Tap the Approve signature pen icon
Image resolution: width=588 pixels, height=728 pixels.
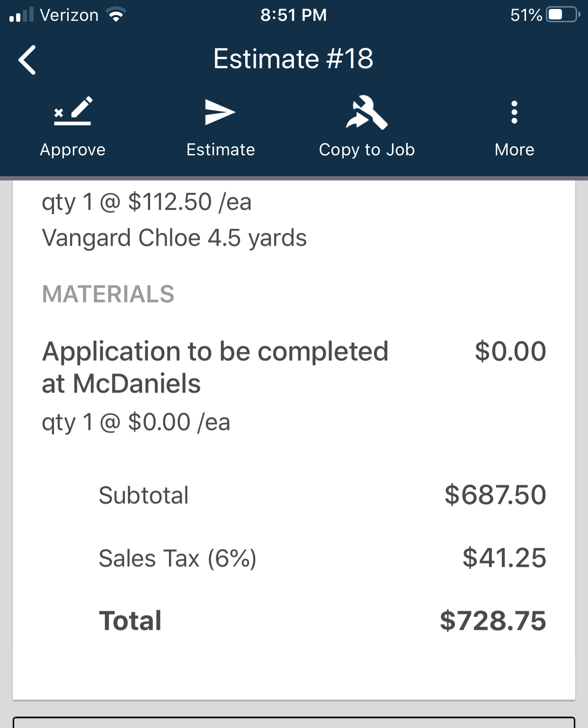click(72, 112)
